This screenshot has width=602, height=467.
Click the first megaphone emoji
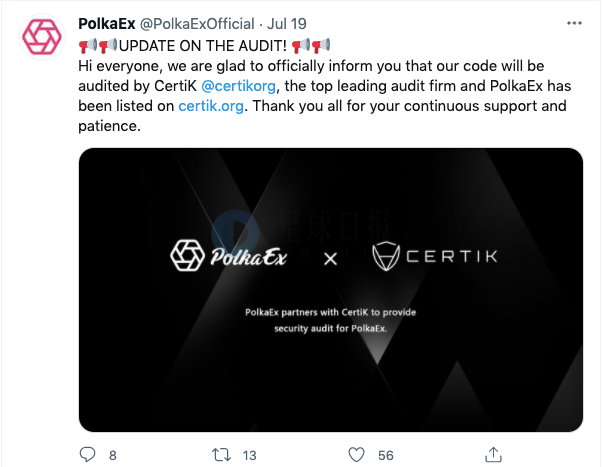click(x=88, y=45)
